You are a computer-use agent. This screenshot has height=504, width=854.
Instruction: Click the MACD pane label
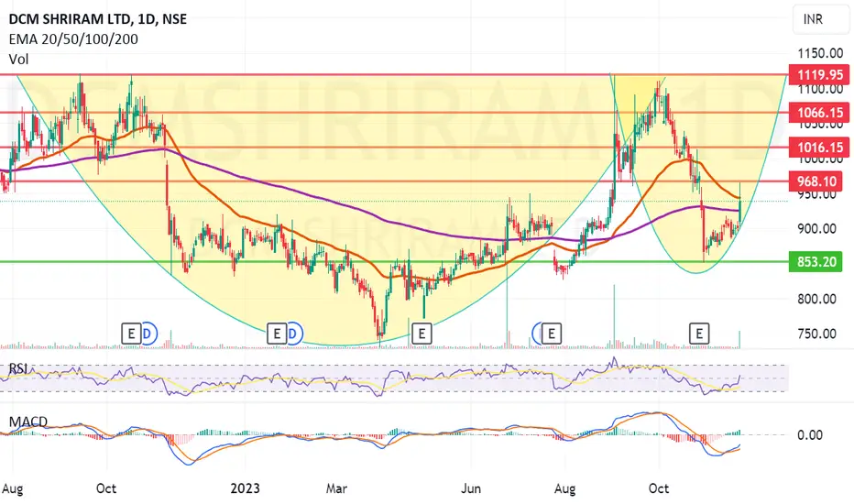click(x=27, y=422)
